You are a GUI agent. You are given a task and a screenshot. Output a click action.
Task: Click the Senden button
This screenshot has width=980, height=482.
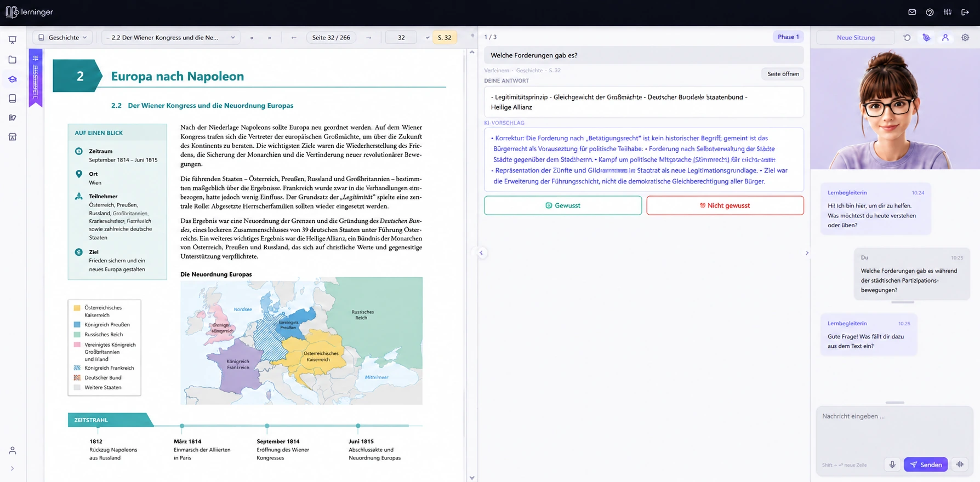(x=926, y=464)
